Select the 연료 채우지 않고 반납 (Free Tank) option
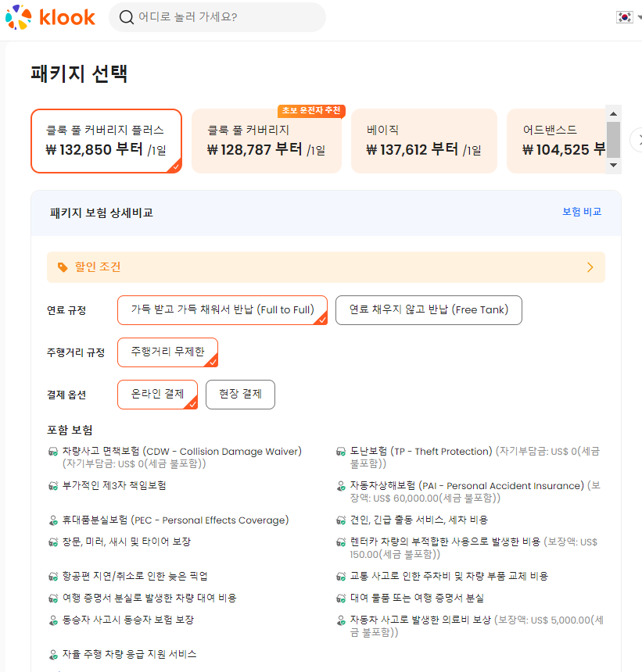 pyautogui.click(x=429, y=309)
